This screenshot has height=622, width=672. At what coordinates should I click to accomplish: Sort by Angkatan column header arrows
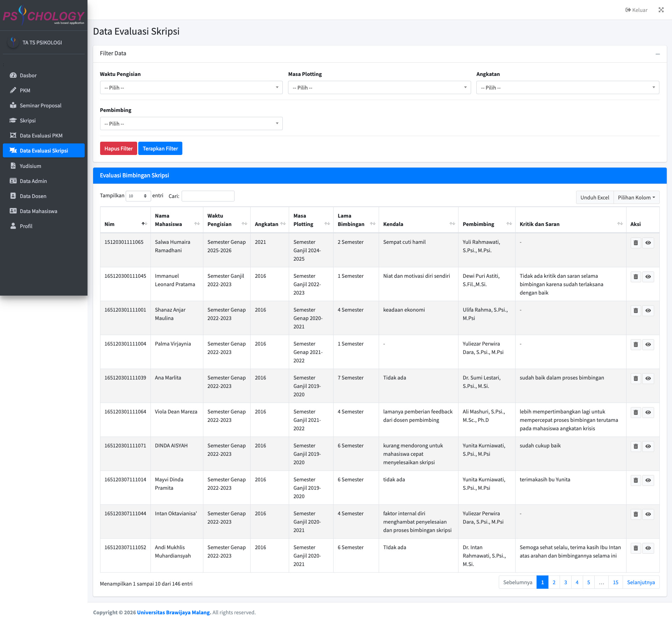pos(283,224)
